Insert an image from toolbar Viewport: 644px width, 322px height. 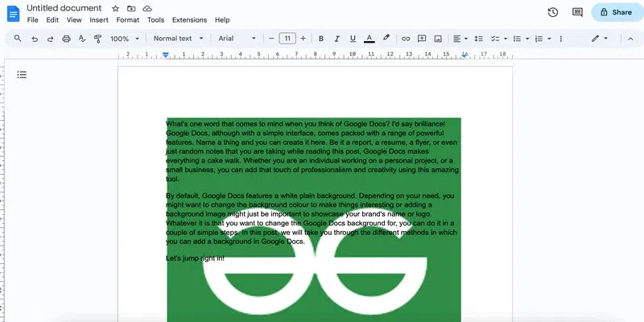point(438,39)
